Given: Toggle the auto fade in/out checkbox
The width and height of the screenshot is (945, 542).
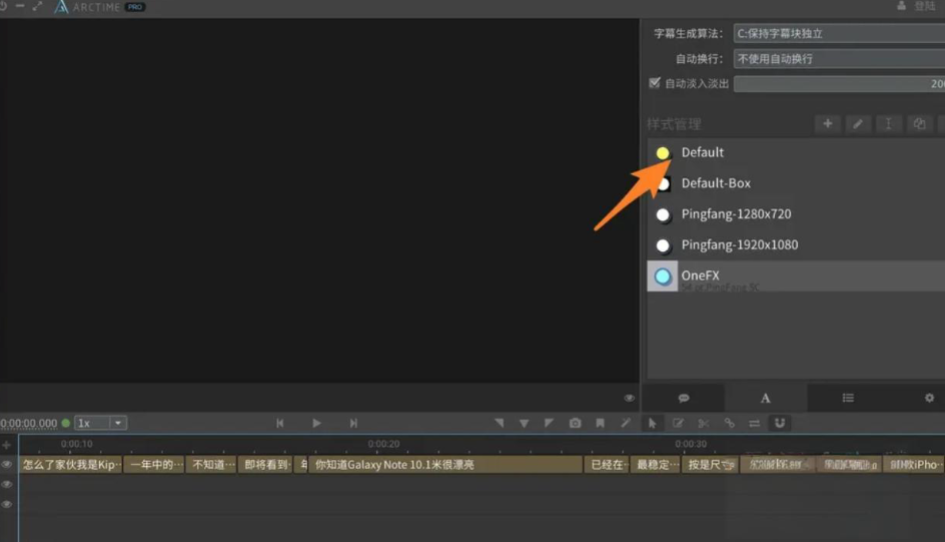Looking at the screenshot, I should tap(655, 83).
